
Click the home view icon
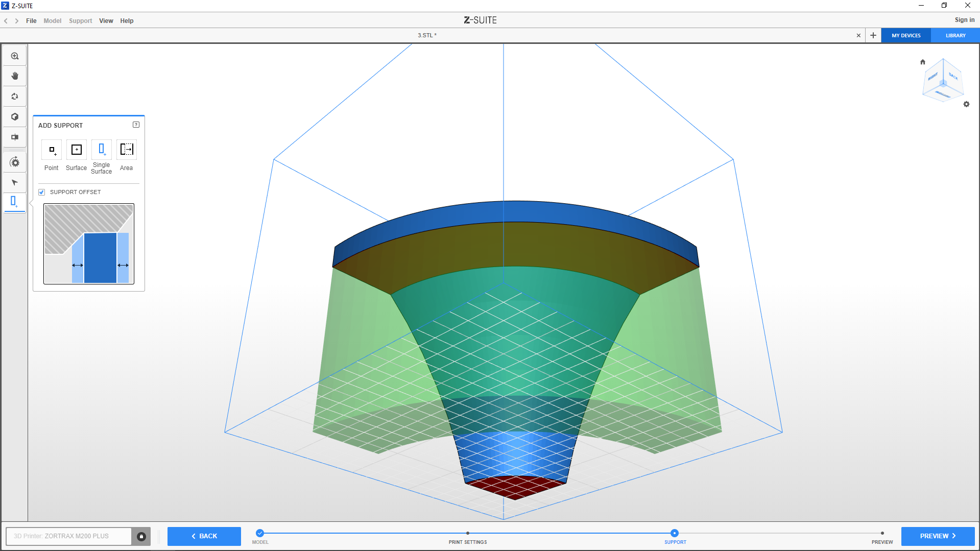[923, 62]
